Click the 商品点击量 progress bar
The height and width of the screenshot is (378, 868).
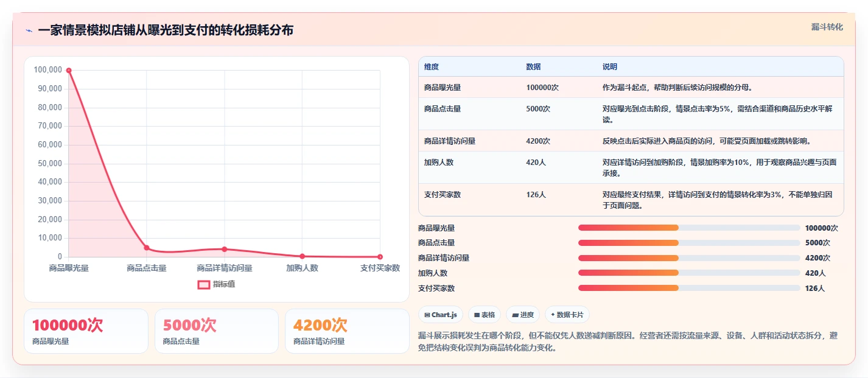pyautogui.click(x=689, y=243)
